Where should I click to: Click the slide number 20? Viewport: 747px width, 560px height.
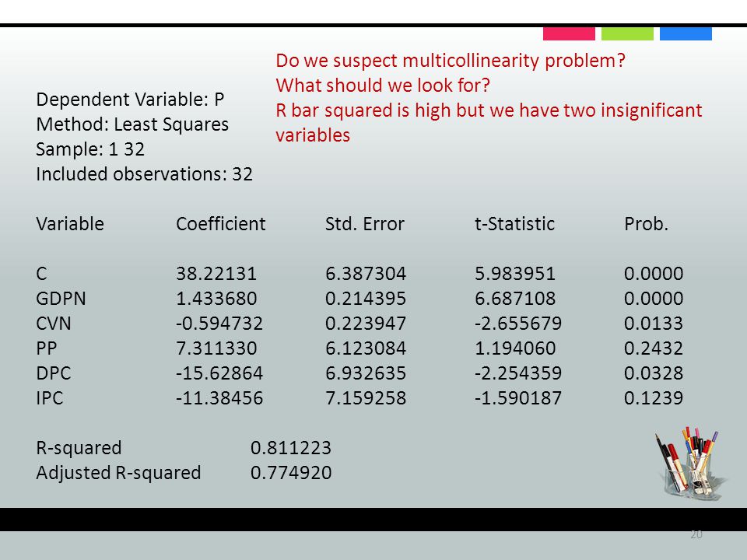coord(696,535)
